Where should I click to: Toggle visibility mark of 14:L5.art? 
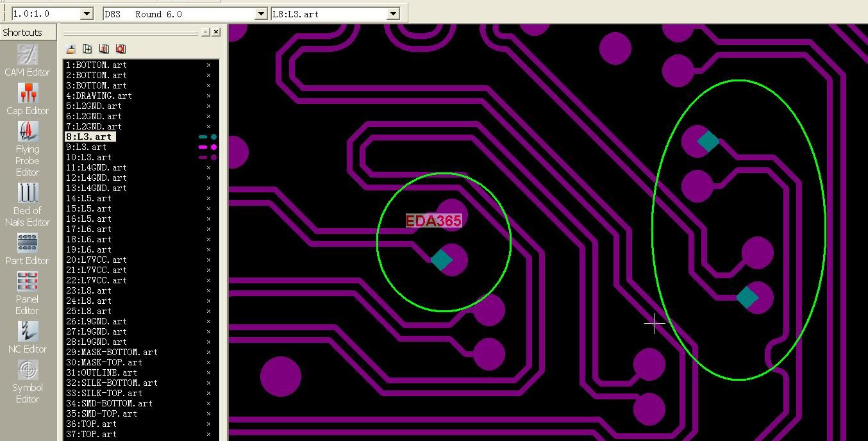pyautogui.click(x=208, y=198)
